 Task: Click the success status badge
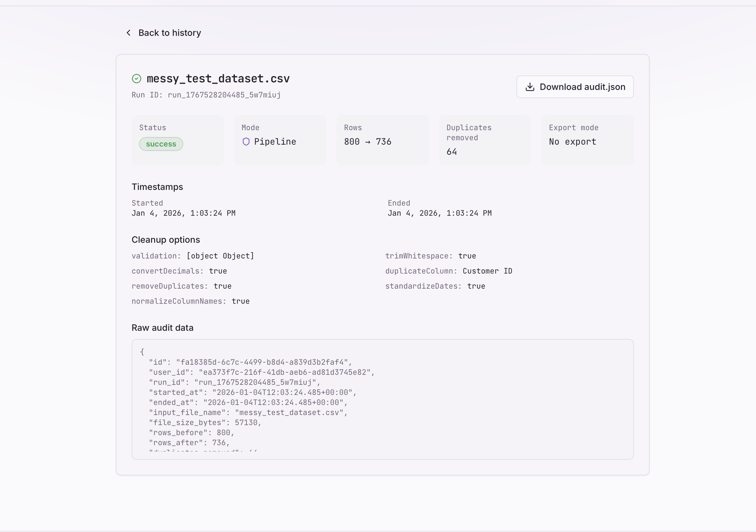coord(161,144)
